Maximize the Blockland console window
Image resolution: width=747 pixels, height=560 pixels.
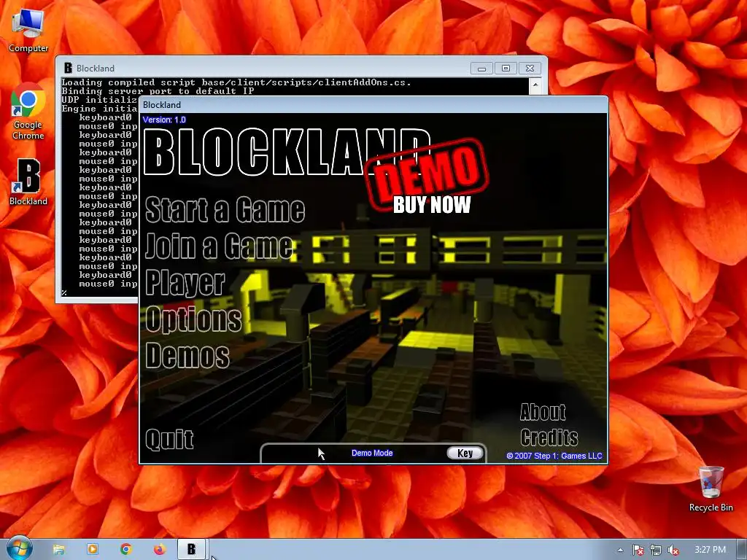pyautogui.click(x=506, y=69)
